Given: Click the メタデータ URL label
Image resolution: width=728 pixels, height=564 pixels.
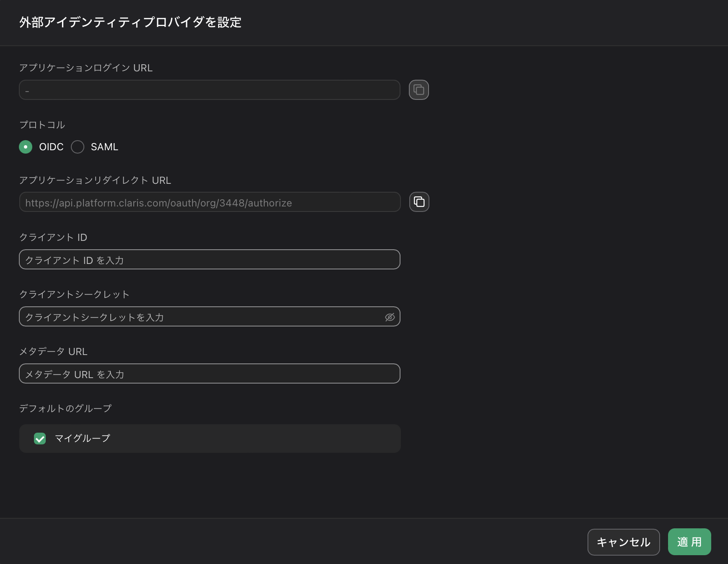Looking at the screenshot, I should pos(53,351).
